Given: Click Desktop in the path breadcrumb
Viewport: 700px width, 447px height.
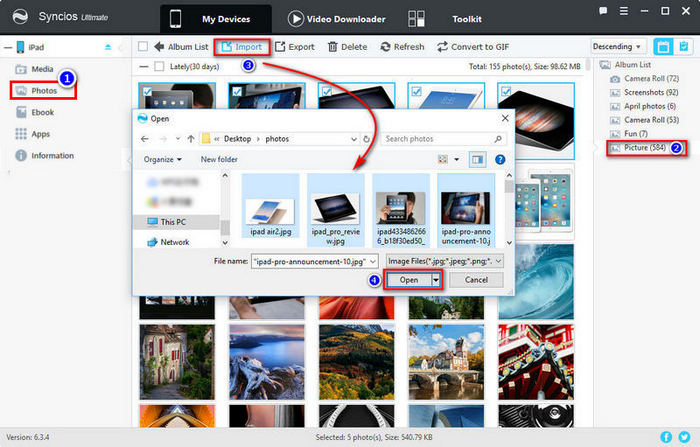Looking at the screenshot, I should (x=238, y=139).
